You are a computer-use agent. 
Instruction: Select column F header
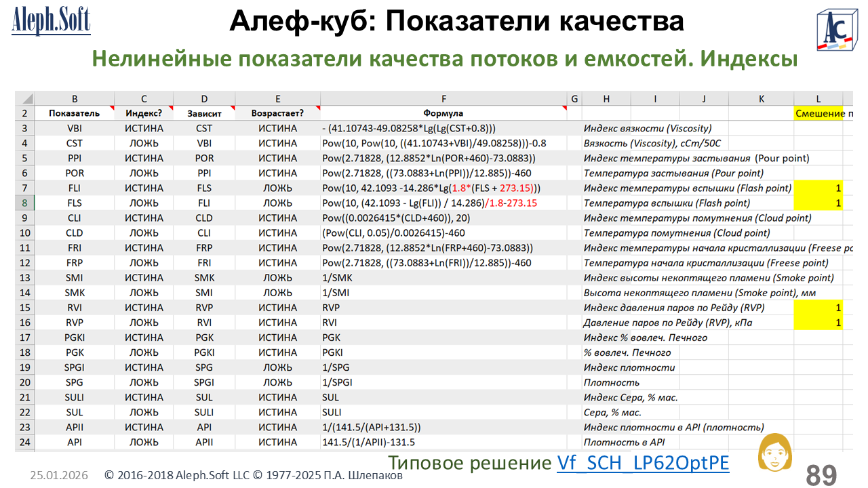coord(443,99)
